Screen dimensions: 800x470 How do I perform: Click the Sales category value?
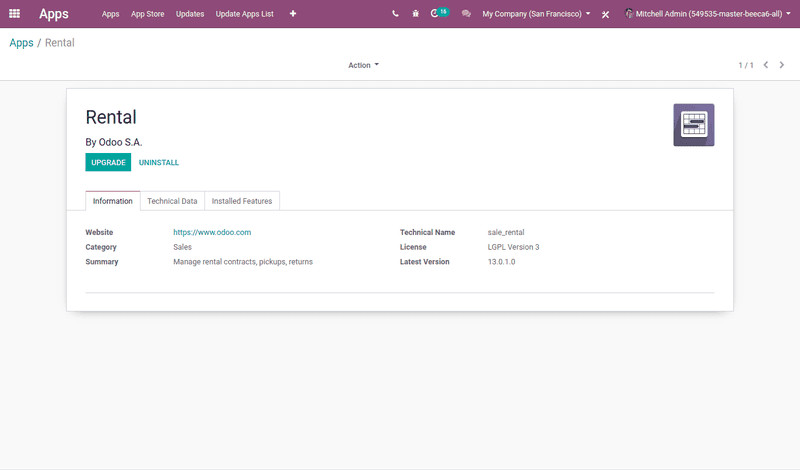point(182,247)
